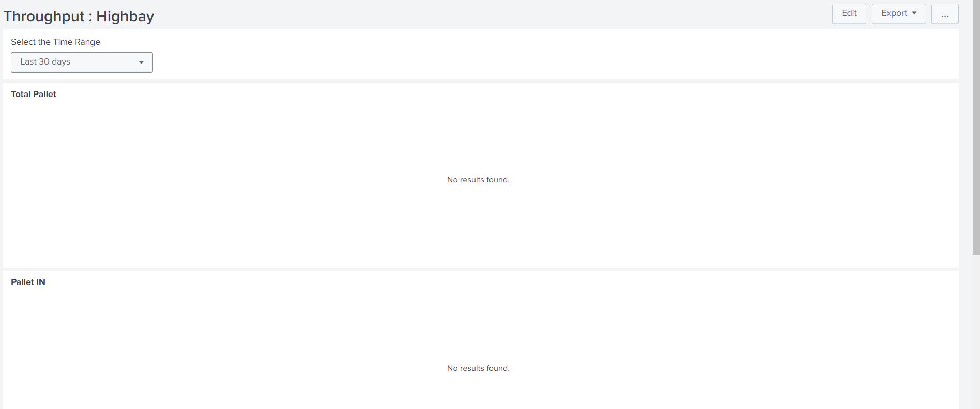Click the scrollbar track below the thumb
The image size is (980, 409).
click(x=976, y=331)
